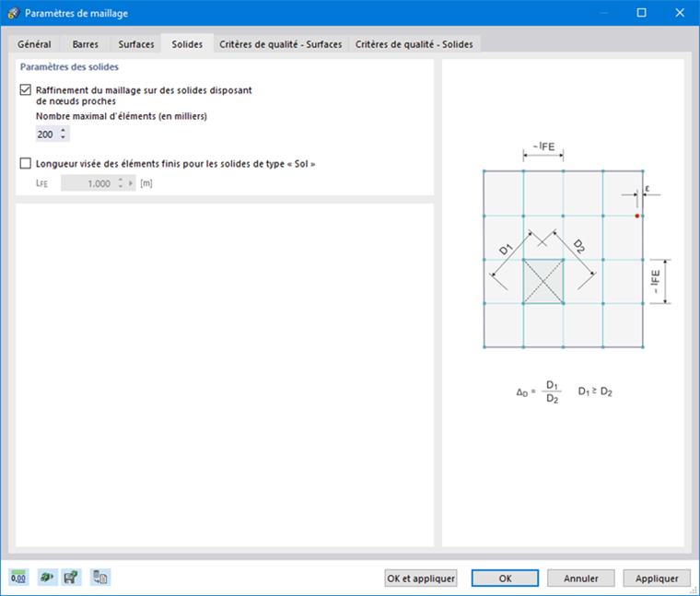This screenshot has height=596, width=700.
Task: Switch to the Barres tab
Action: [x=85, y=44]
